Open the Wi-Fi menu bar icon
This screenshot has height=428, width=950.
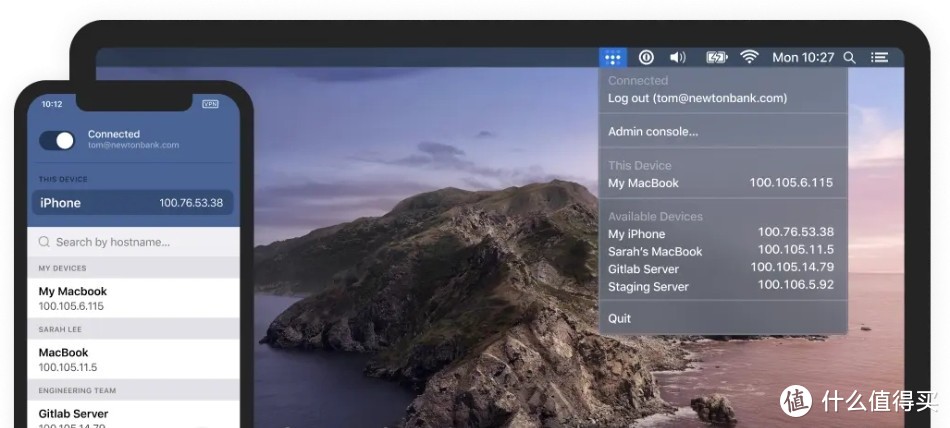tap(749, 58)
